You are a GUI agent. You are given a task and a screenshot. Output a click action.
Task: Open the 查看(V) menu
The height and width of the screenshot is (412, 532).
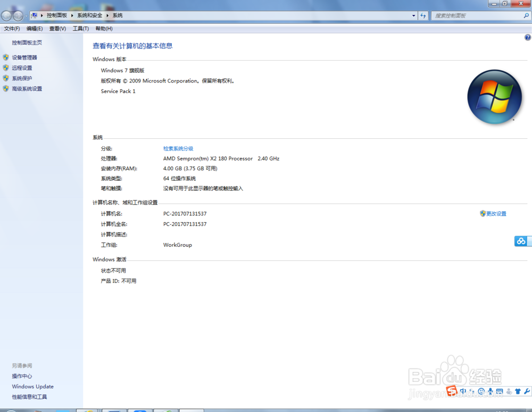point(57,29)
